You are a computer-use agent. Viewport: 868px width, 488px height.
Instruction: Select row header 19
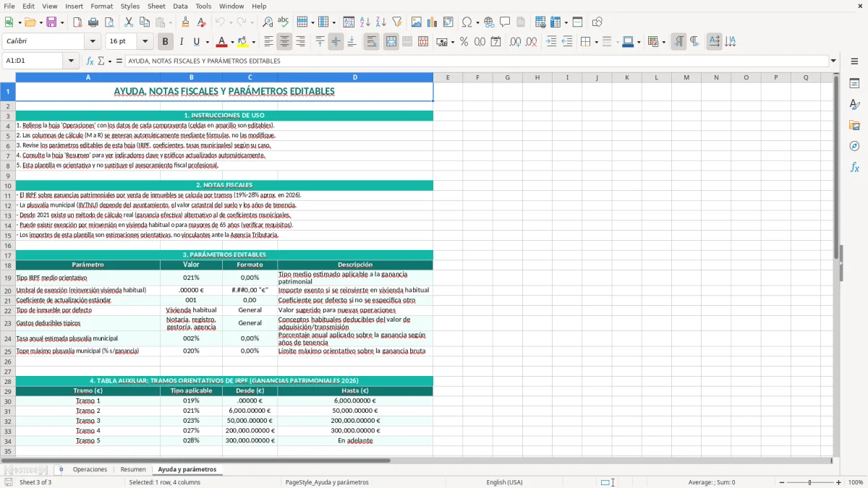[x=8, y=278]
